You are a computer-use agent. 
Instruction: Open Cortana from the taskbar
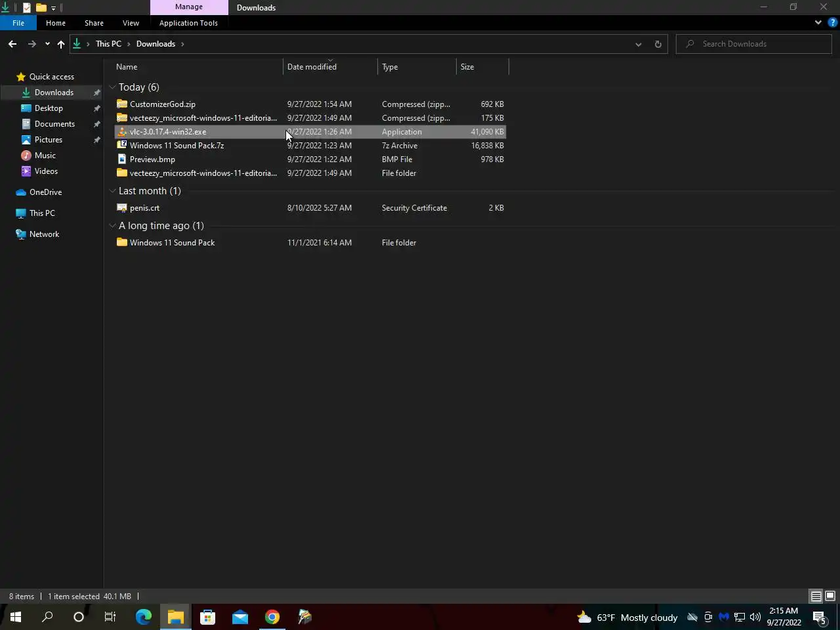79,617
